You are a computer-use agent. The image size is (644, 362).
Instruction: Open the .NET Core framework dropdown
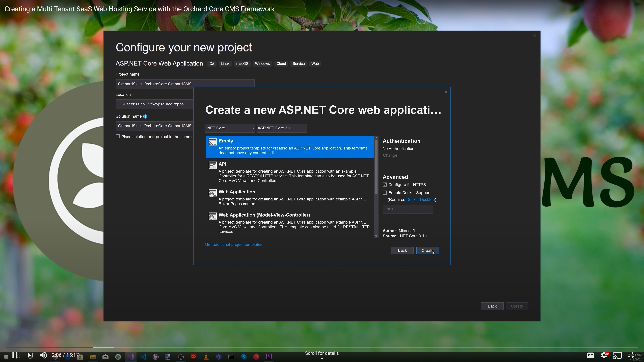tap(230, 128)
